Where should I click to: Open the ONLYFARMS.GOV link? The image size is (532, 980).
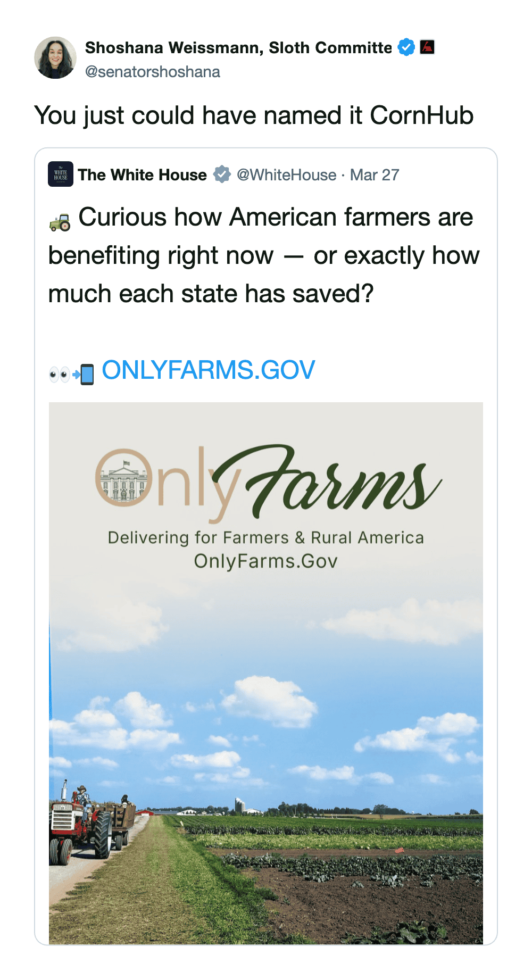pyautogui.click(x=209, y=370)
